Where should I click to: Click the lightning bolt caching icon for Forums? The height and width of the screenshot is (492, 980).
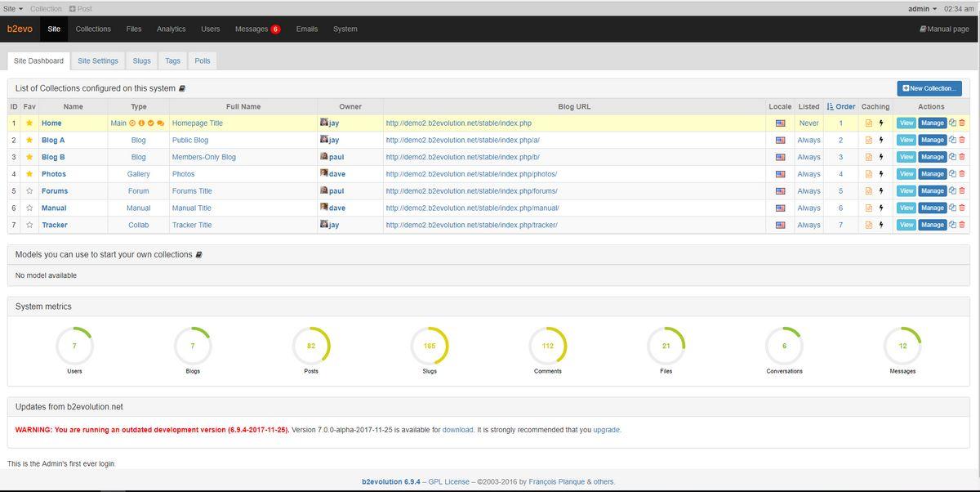[x=881, y=191]
